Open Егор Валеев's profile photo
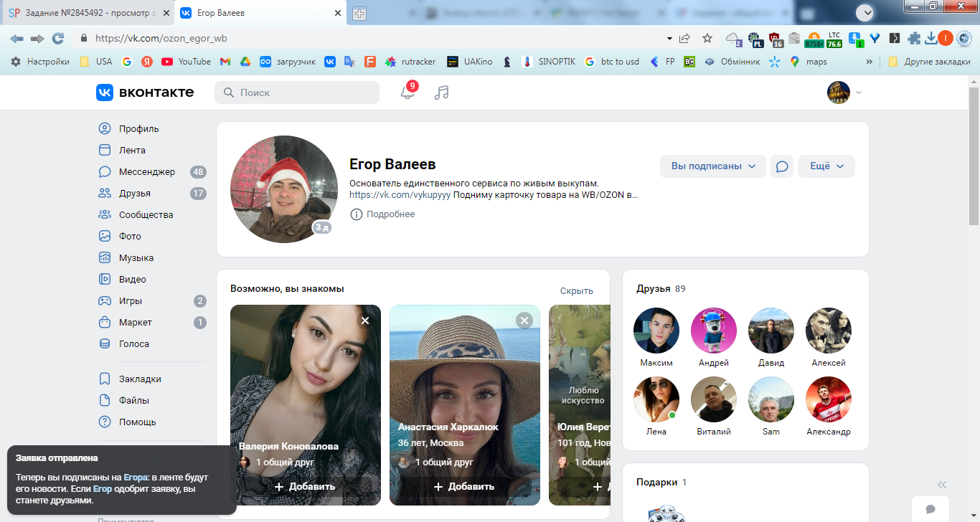980x522 pixels. (284, 189)
